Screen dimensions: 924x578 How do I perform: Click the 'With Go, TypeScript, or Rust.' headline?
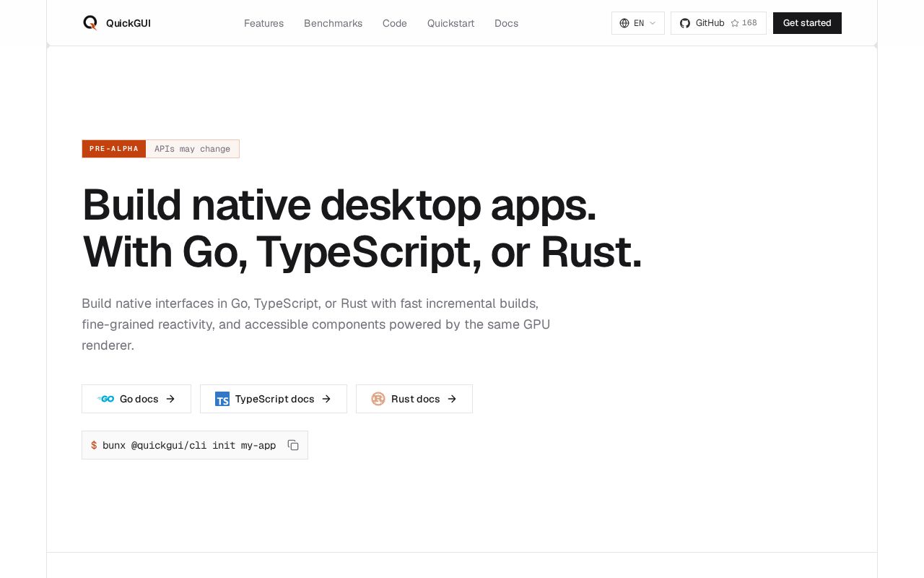point(362,251)
